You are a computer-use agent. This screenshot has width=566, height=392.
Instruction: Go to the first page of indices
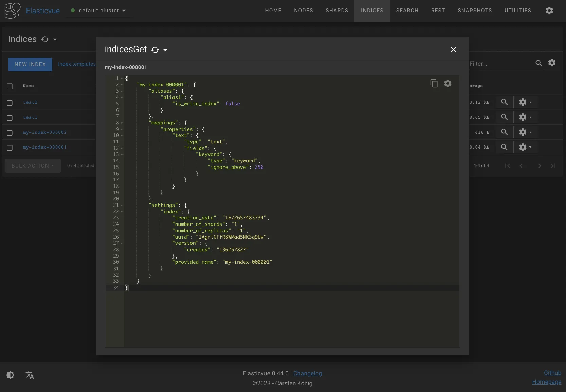click(x=508, y=166)
